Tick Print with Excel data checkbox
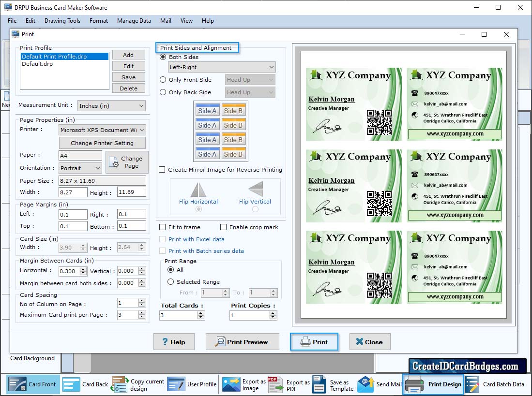Screen dimensions: 532x396 [x=163, y=239]
